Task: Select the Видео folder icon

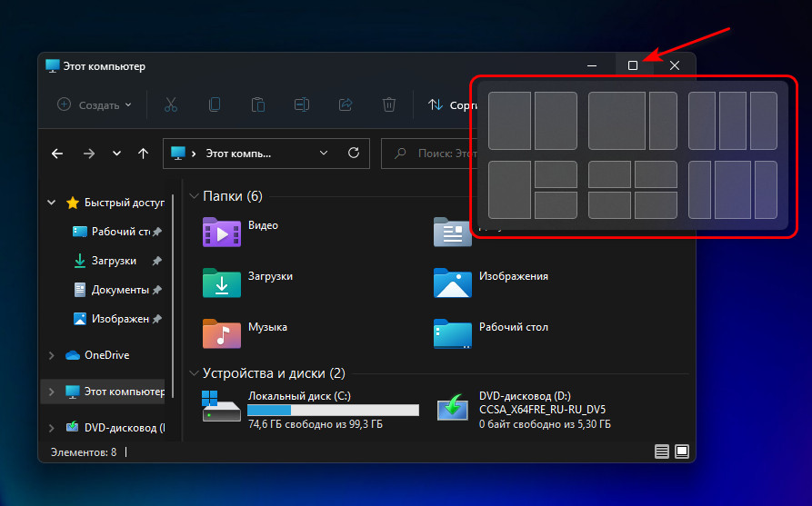Action: click(x=222, y=233)
